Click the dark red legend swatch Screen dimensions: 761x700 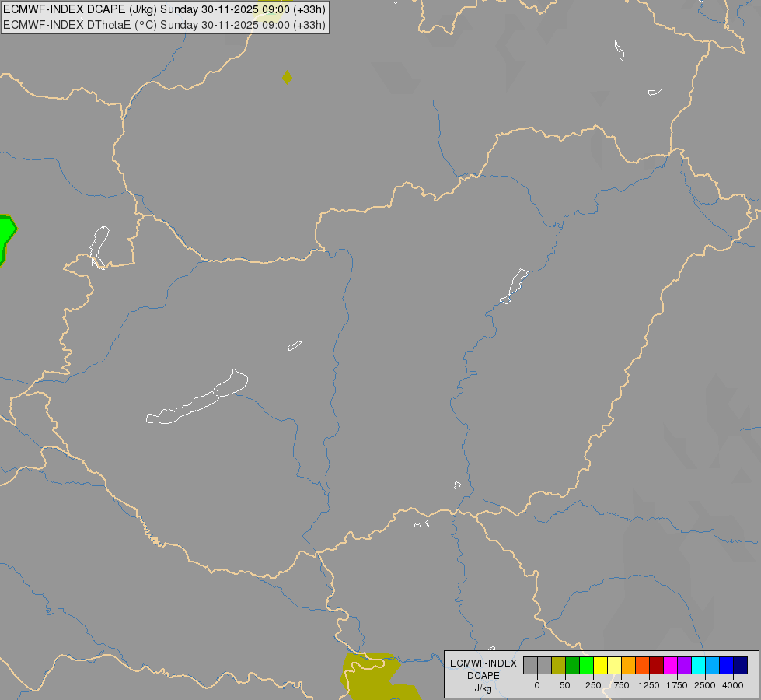tap(657, 665)
